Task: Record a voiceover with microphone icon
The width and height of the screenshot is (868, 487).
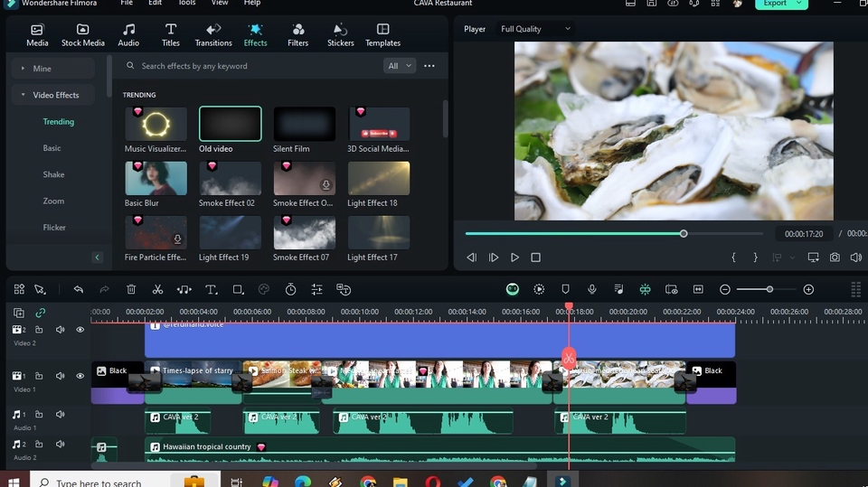Action: [591, 289]
